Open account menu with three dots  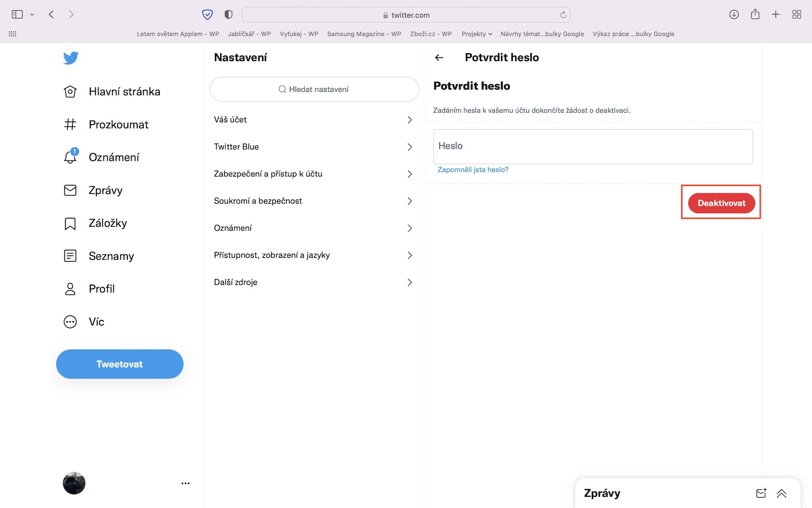coord(186,483)
